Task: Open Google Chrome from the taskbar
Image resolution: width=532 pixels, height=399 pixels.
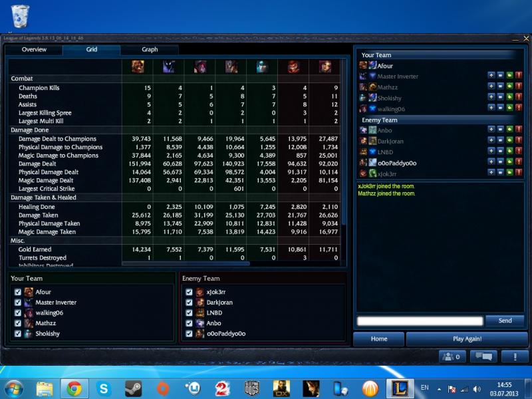Action: pyautogui.click(x=74, y=388)
